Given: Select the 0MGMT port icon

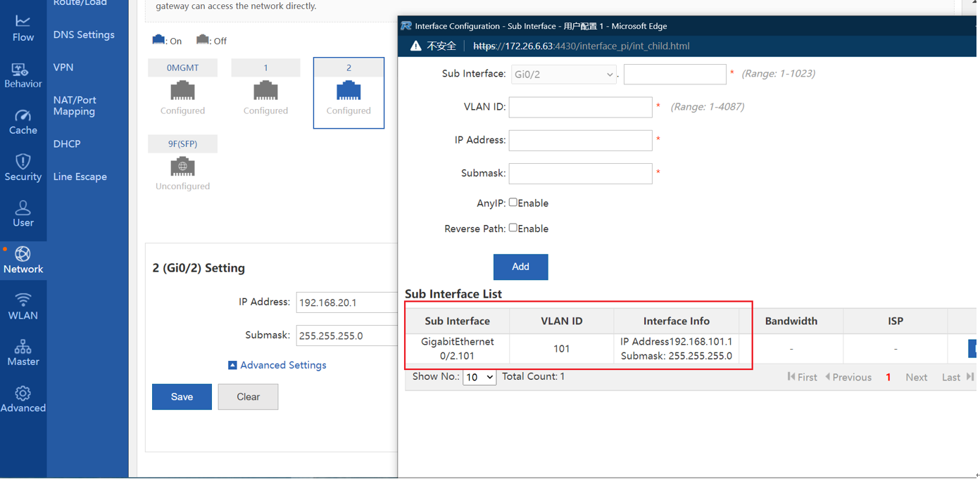Looking at the screenshot, I should [x=182, y=91].
